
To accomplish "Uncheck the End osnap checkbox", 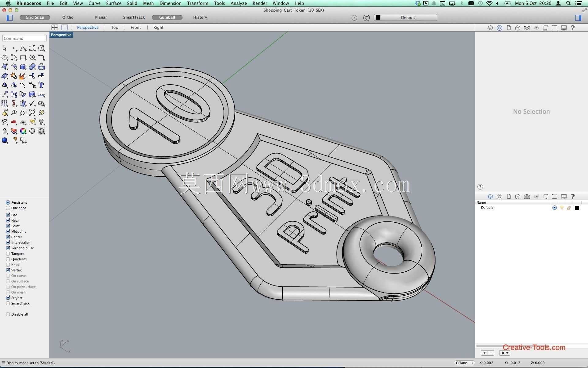I will (8, 215).
